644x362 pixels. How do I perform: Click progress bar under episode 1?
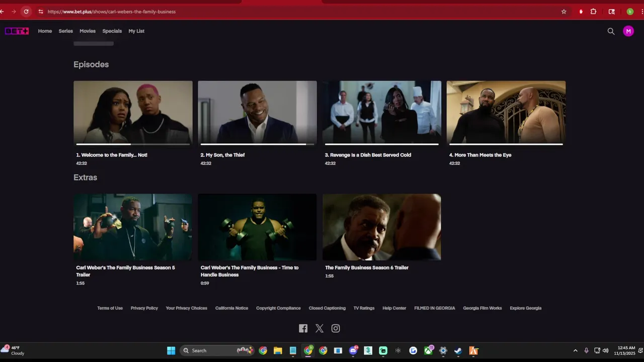pos(133,144)
